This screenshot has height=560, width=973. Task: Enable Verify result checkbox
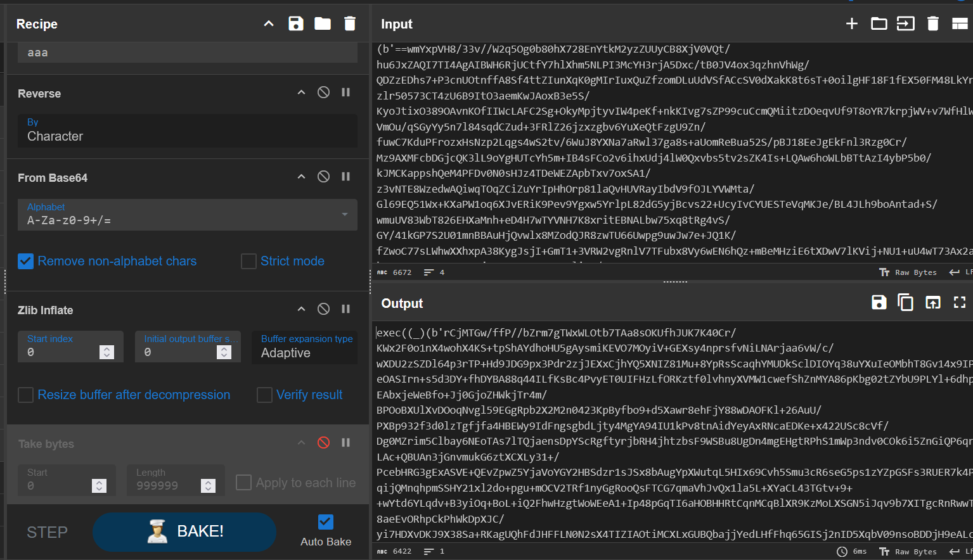[264, 395]
